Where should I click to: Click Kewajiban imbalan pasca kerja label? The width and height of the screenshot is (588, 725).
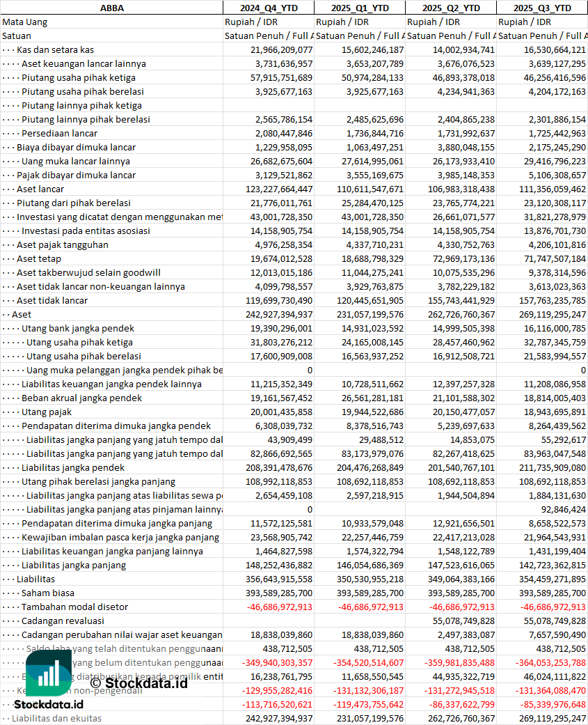point(120,537)
